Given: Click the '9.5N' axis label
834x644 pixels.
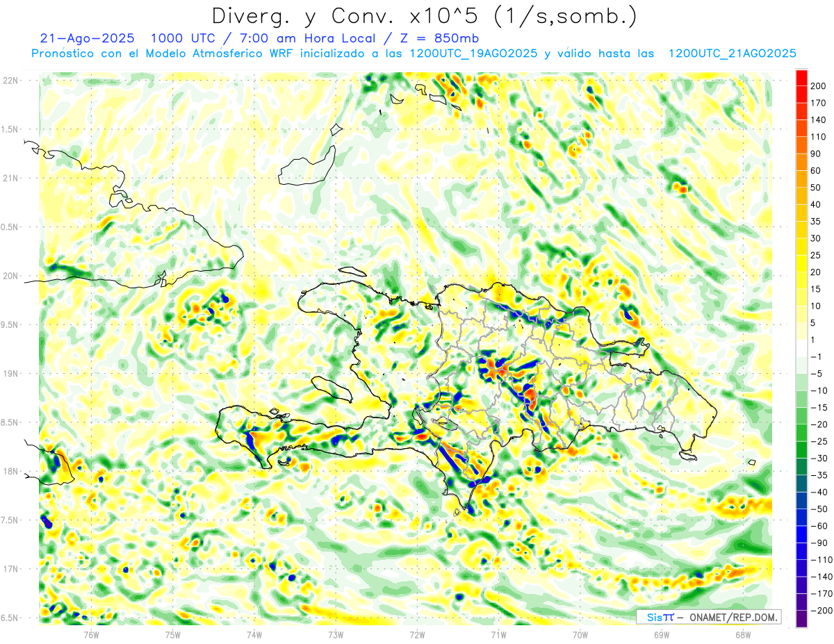Looking at the screenshot, I should (10, 325).
